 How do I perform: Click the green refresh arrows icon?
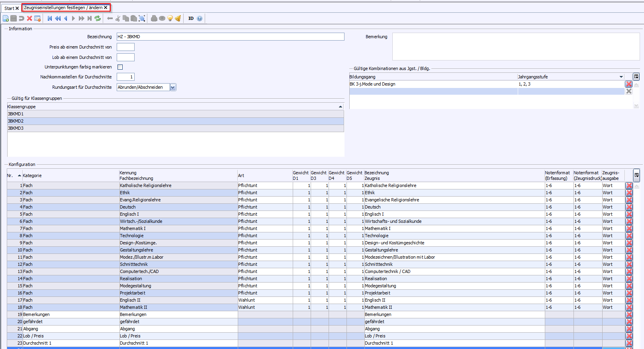(98, 18)
